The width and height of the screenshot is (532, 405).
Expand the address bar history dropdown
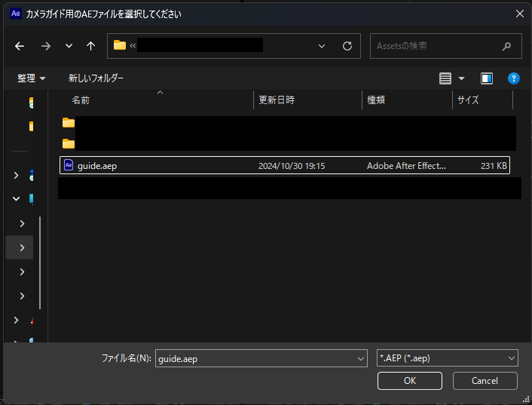(322, 46)
